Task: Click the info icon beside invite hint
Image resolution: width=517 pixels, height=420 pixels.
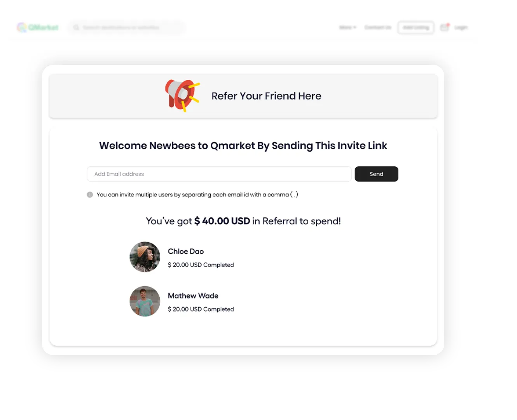Action: [90, 194]
